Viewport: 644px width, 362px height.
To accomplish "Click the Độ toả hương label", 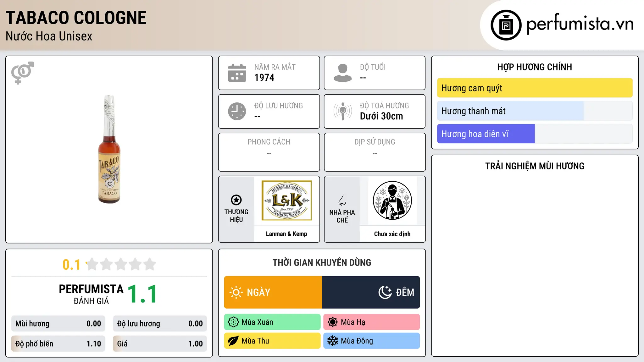I will [385, 106].
